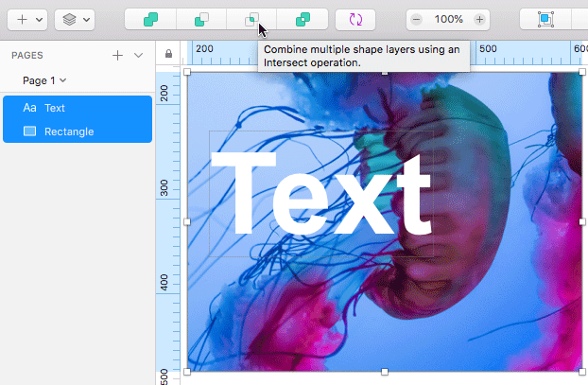
Task: Apply the Intersect operation to the layers
Action: tap(251, 19)
